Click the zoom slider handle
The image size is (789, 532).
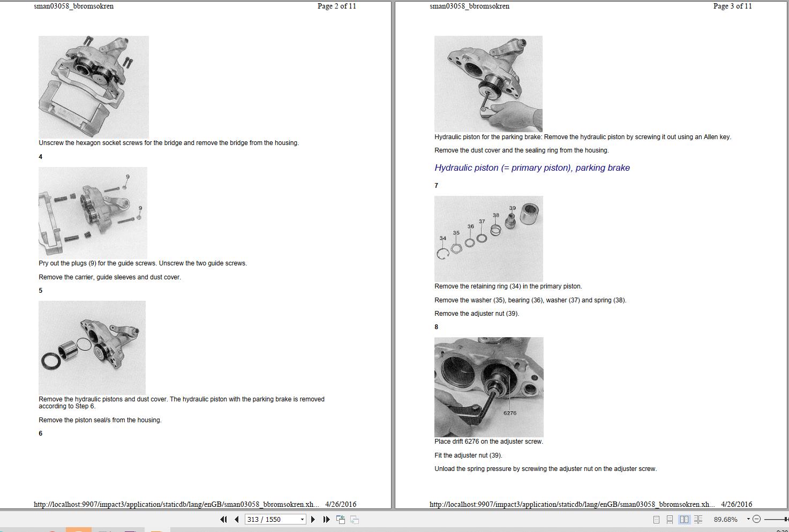tap(787, 519)
